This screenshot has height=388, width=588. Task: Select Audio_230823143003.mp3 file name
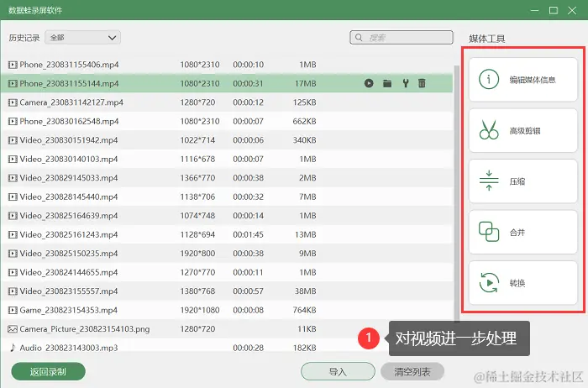[x=69, y=348]
